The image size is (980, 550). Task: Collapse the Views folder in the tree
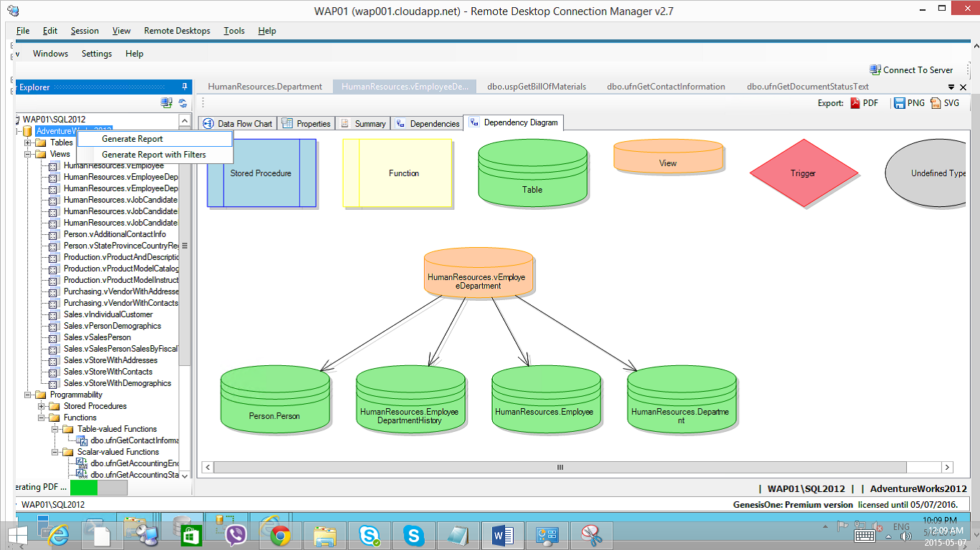coord(29,154)
